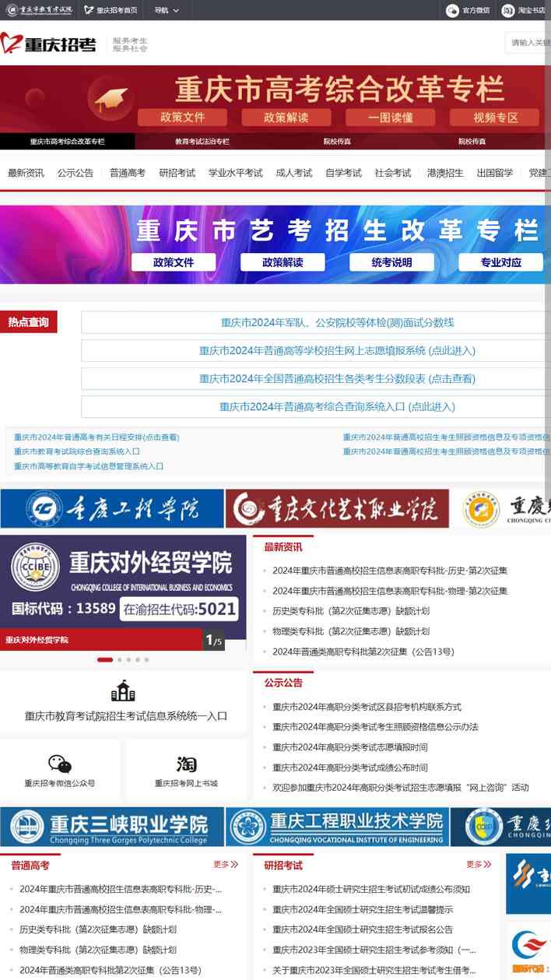Viewport: 551px width, 980px height.
Task: Select the 重庆市高考综合改革专栏 banner tab
Action: pos(67,142)
